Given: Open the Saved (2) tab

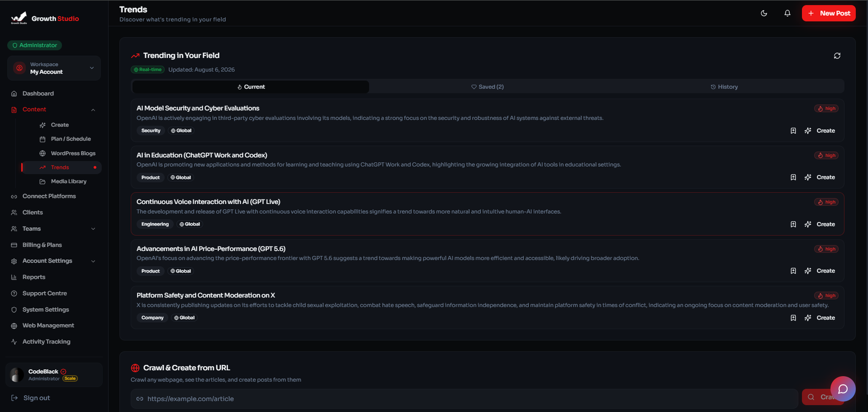Looking at the screenshot, I should (487, 87).
